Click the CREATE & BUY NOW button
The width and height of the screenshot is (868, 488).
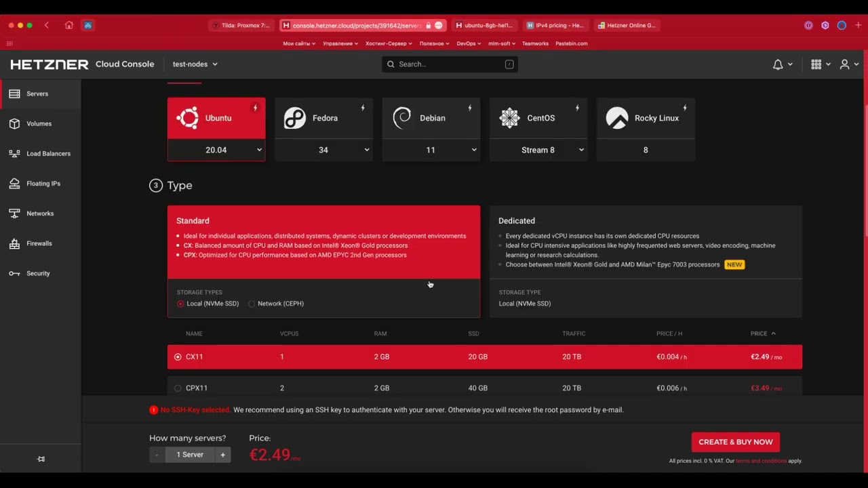pos(736,442)
